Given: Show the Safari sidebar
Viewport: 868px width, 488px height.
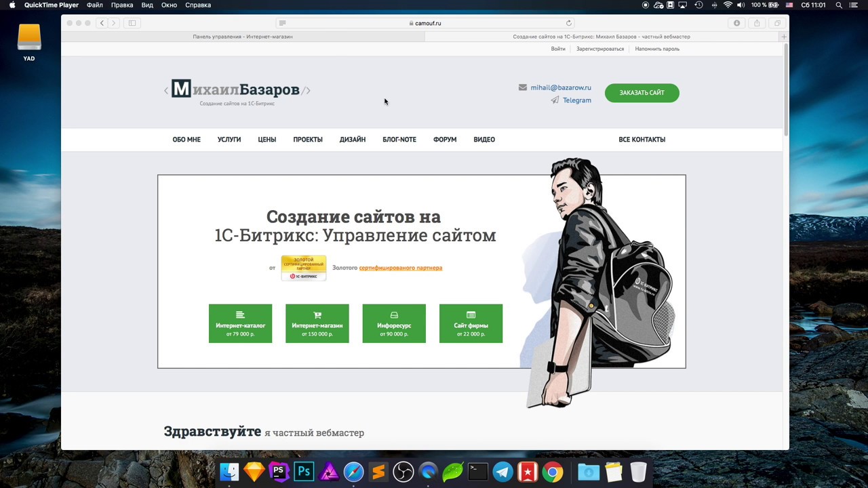Looking at the screenshot, I should click(x=132, y=23).
